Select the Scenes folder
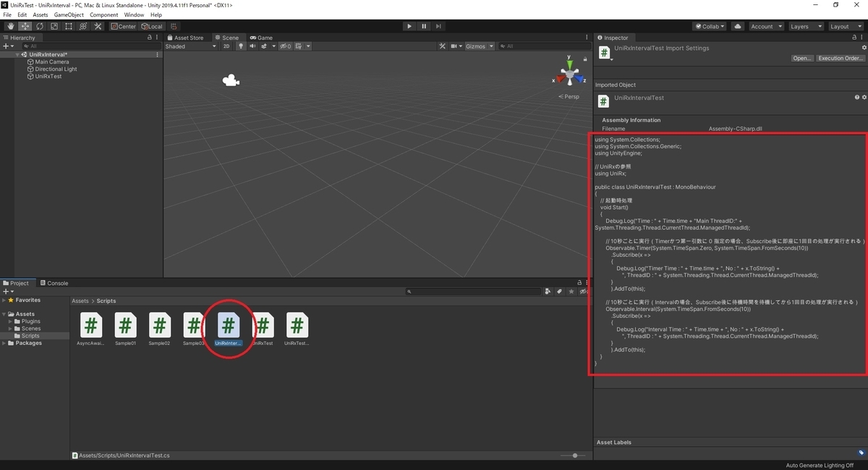 click(x=31, y=329)
